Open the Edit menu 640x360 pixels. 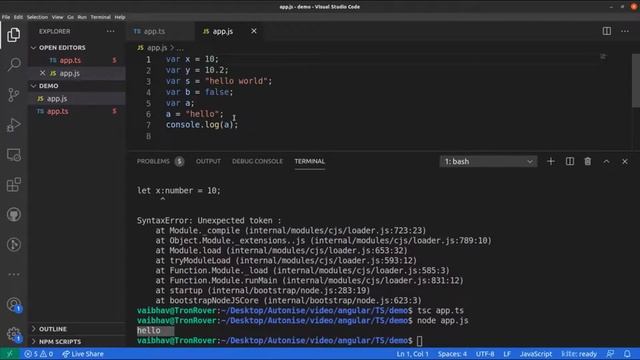18,17
